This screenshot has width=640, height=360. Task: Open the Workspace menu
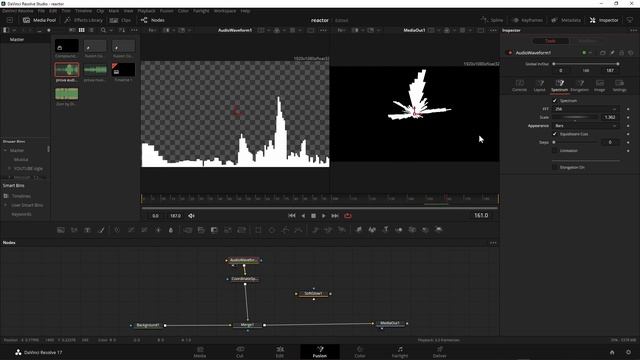point(225,11)
